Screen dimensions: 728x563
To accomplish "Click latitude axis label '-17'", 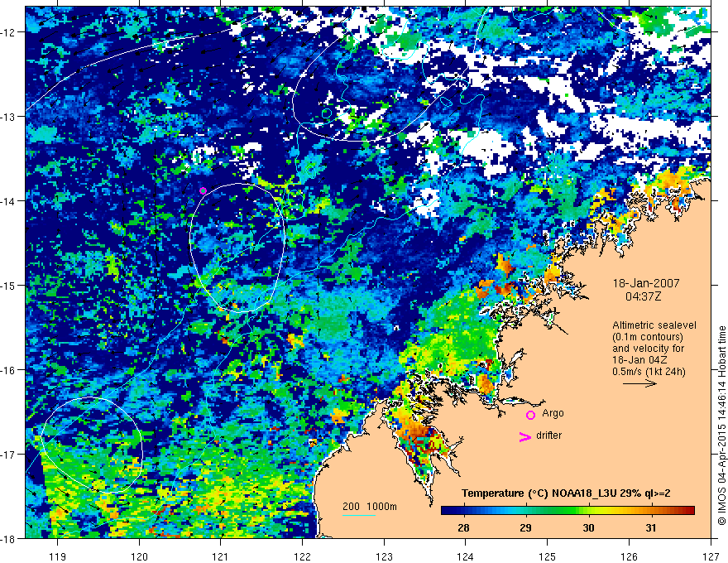I will 9,455.
